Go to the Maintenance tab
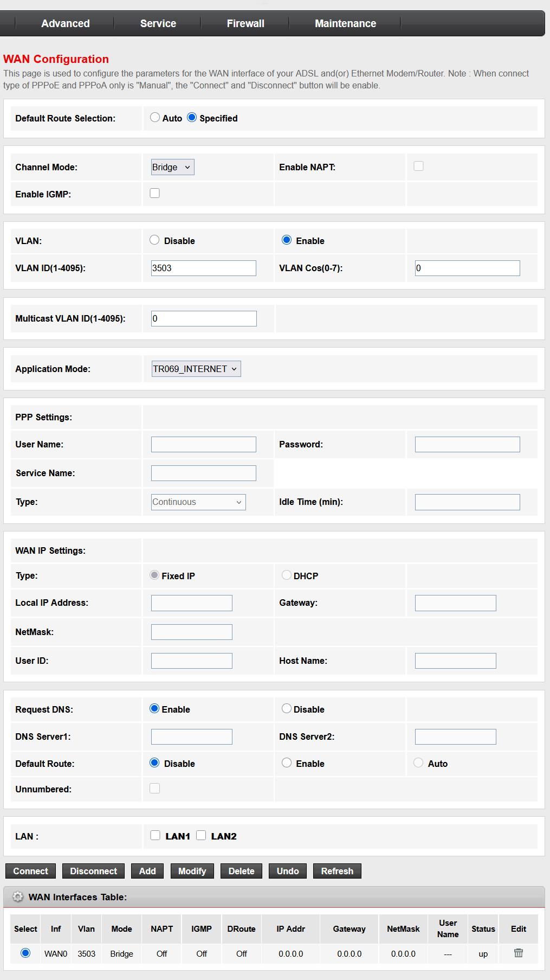This screenshot has width=550, height=980. coord(345,23)
